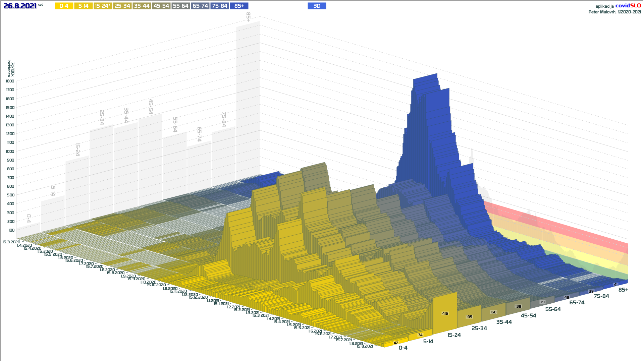Click the 65-74 age group button

200,6
